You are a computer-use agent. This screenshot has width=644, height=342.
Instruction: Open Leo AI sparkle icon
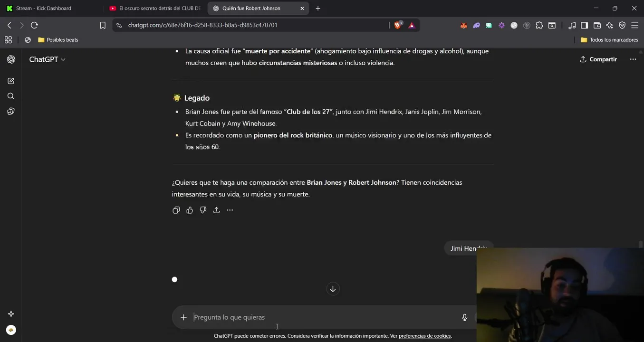click(609, 26)
